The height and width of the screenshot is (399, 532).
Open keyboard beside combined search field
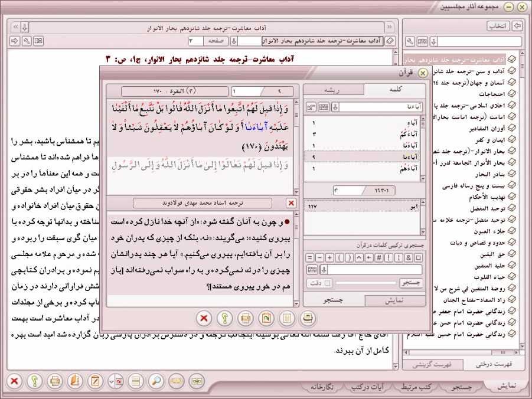tap(312, 270)
